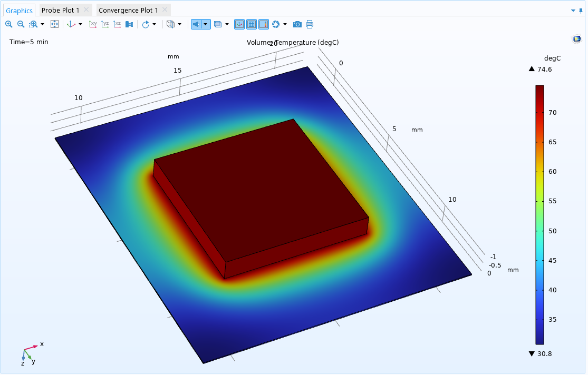The width and height of the screenshot is (588, 375).
Task: Click the Zoom Out magnifier icon
Action: click(x=21, y=24)
